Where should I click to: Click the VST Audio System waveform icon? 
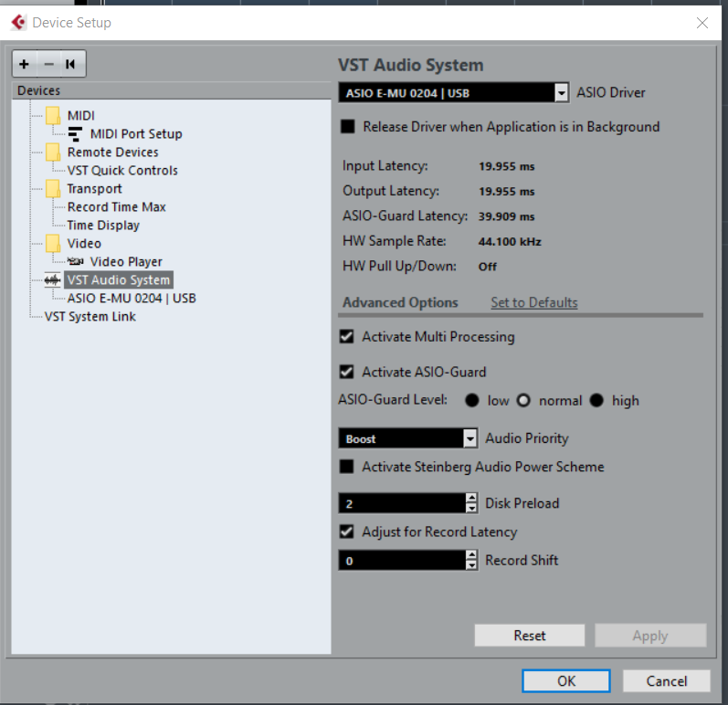tap(52, 280)
